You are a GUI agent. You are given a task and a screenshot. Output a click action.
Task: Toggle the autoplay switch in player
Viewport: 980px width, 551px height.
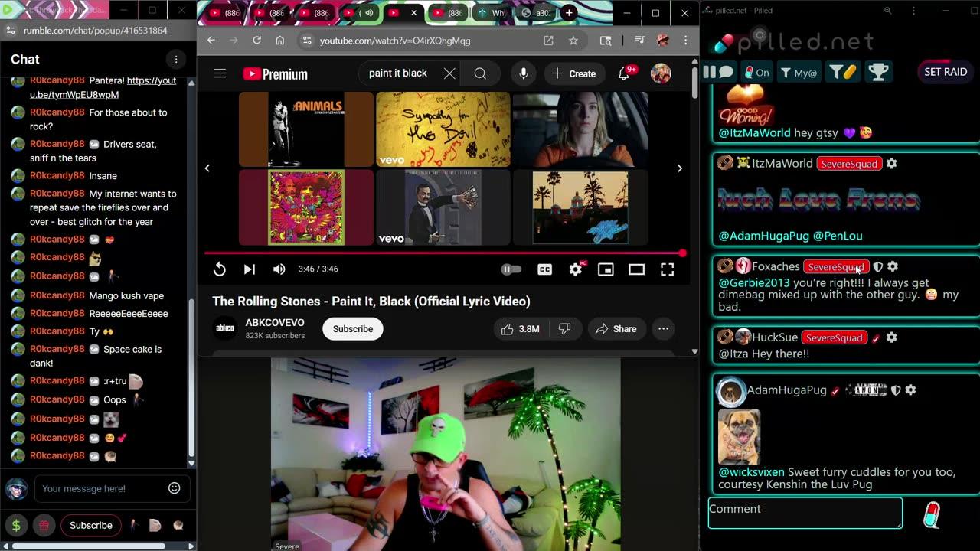(x=511, y=269)
